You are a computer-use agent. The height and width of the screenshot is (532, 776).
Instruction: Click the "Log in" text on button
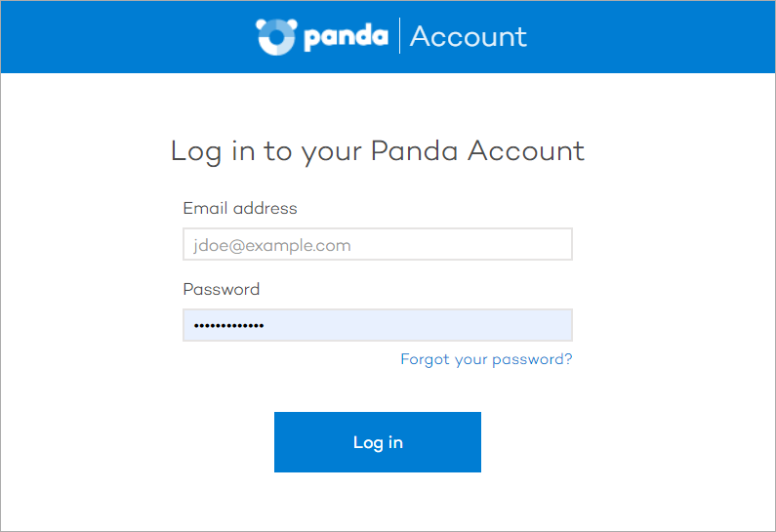pos(378,442)
